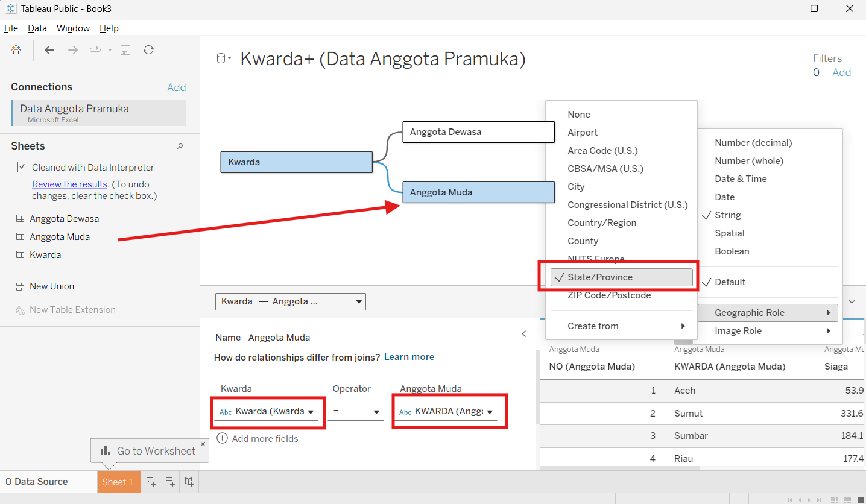Click the first-sheet navigation arrow in status bar
Viewport: 866px width, 504px height.
[791, 500]
